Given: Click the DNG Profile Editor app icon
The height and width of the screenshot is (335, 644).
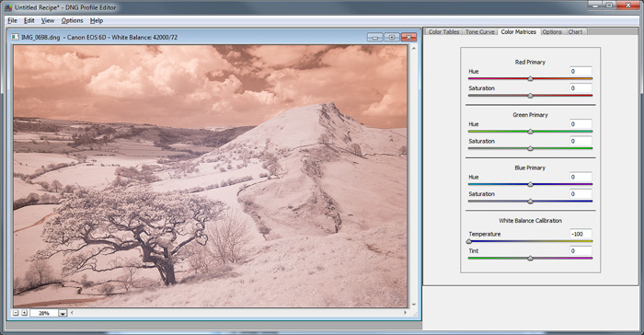Looking at the screenshot, I should click(8, 7).
